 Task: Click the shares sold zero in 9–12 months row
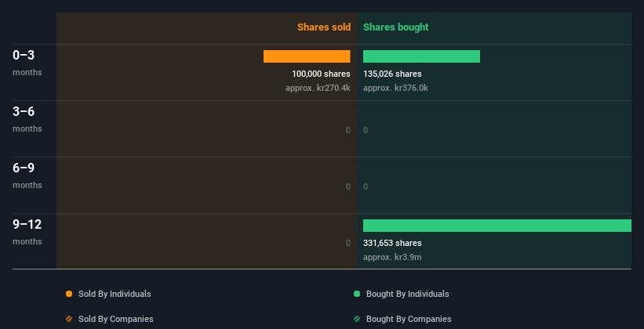348,243
